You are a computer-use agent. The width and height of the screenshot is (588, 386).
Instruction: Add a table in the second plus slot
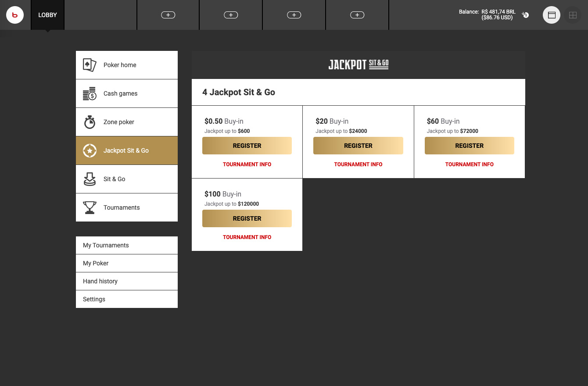(231, 15)
